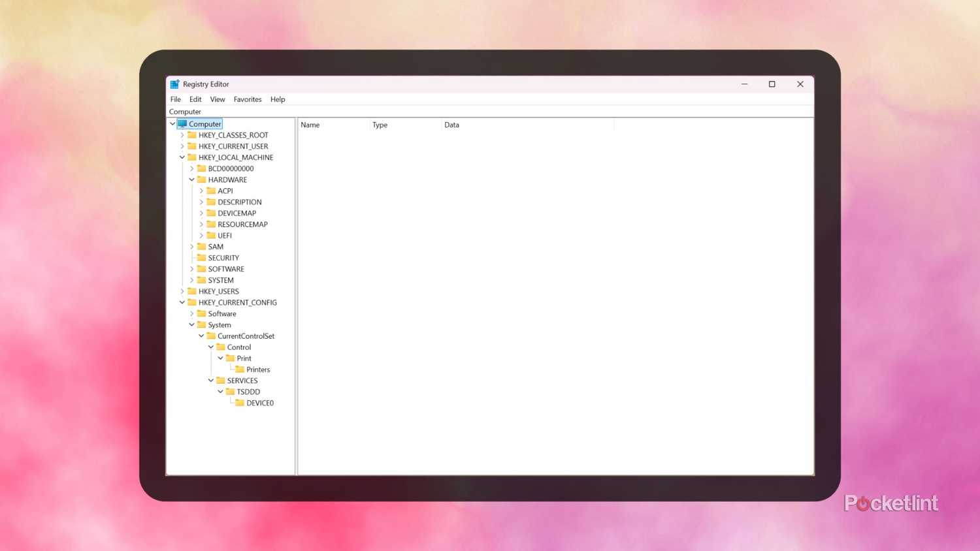
Task: Click the HKEY_CLASSES_ROOT folder icon
Action: [x=192, y=134]
